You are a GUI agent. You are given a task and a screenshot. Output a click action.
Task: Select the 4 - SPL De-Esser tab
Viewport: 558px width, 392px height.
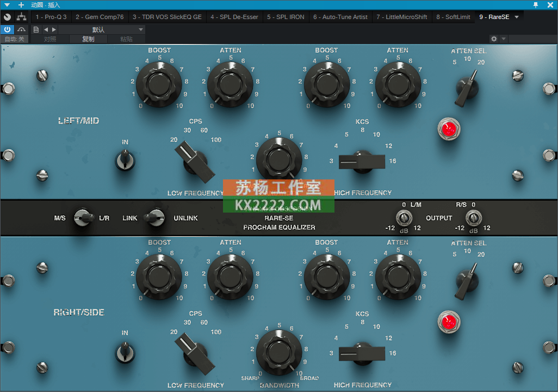tap(234, 17)
